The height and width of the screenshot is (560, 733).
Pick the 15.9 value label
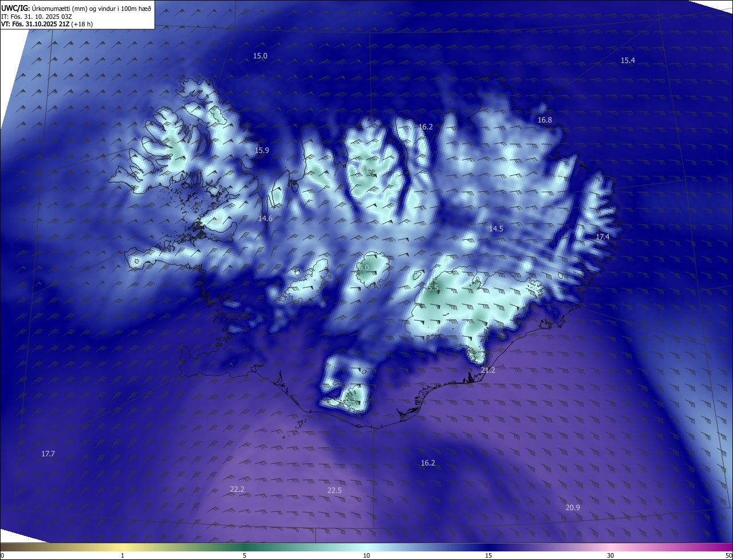262,150
